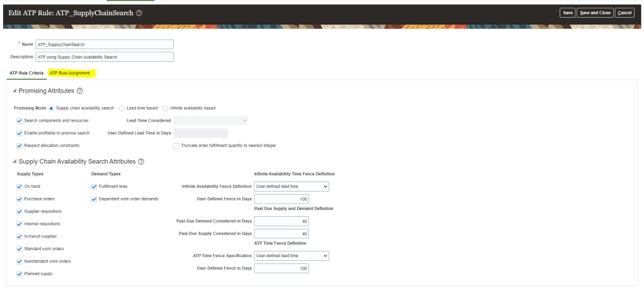Viewport: 644px width, 288px height.
Task: Enable Truncate order fulfillment quantity checkbox
Action: [176, 146]
